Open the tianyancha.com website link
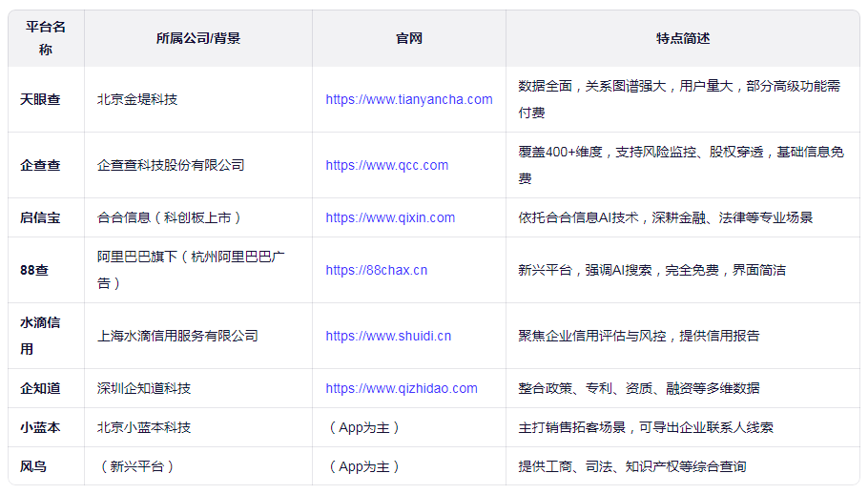Viewport: 868px width, 494px height. [x=408, y=99]
